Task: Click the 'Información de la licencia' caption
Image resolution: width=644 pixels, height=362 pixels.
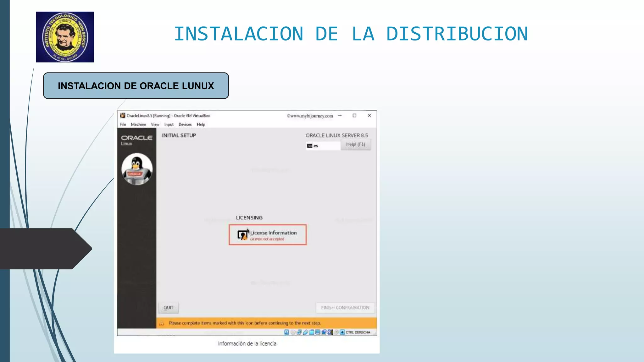Action: [247, 344]
